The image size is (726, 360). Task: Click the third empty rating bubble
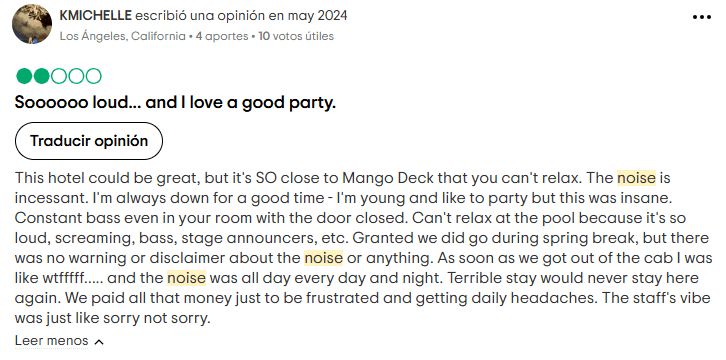pos(59,76)
